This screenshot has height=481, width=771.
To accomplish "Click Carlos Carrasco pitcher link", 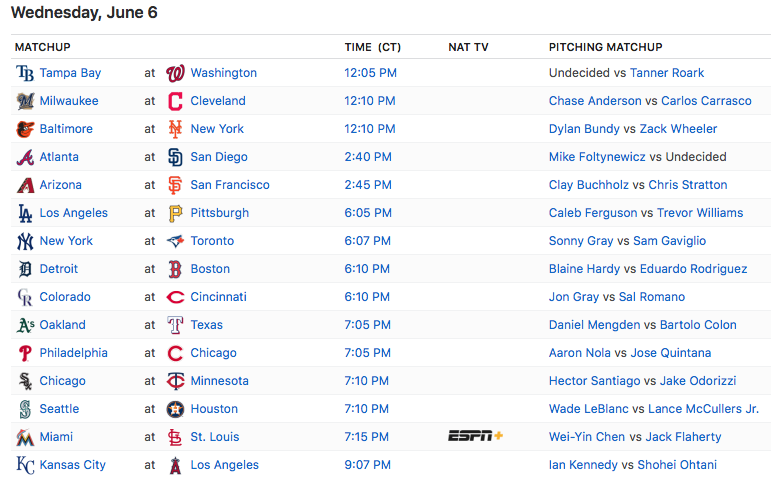I will (x=706, y=101).
